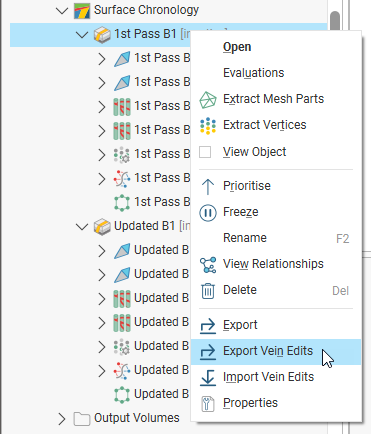Collapse the 1st Pass B1 vein item
The height and width of the screenshot is (434, 371).
click(x=82, y=35)
